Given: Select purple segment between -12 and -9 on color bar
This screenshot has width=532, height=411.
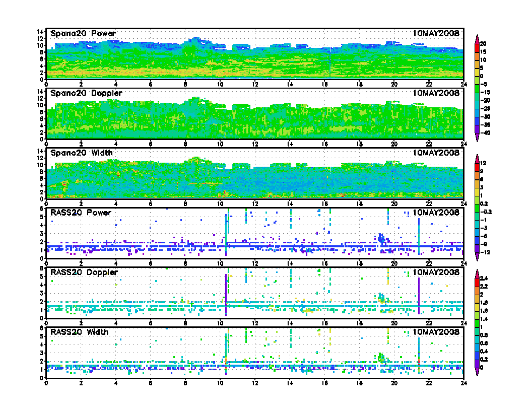Looking at the screenshot, I should coord(477,249).
